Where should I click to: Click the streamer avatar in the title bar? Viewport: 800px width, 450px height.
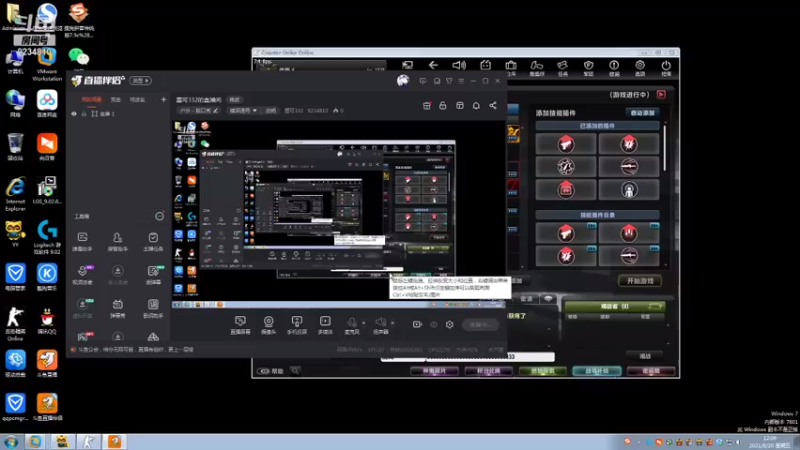pos(403,81)
